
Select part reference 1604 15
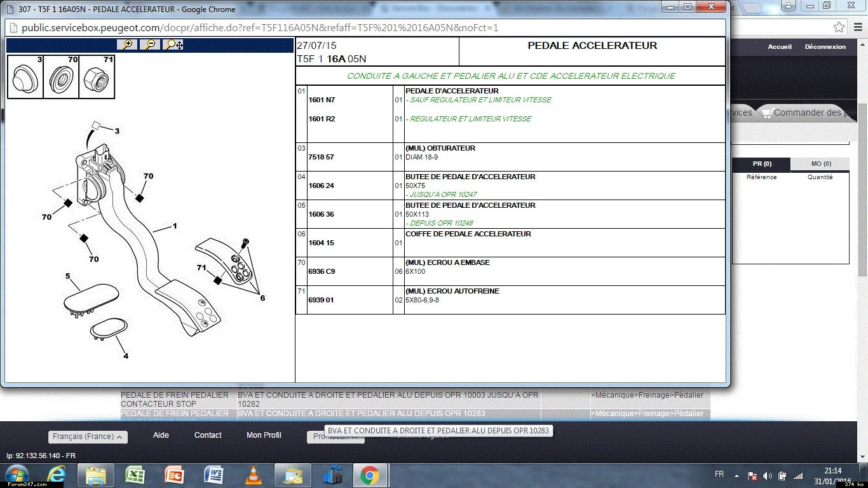click(321, 243)
